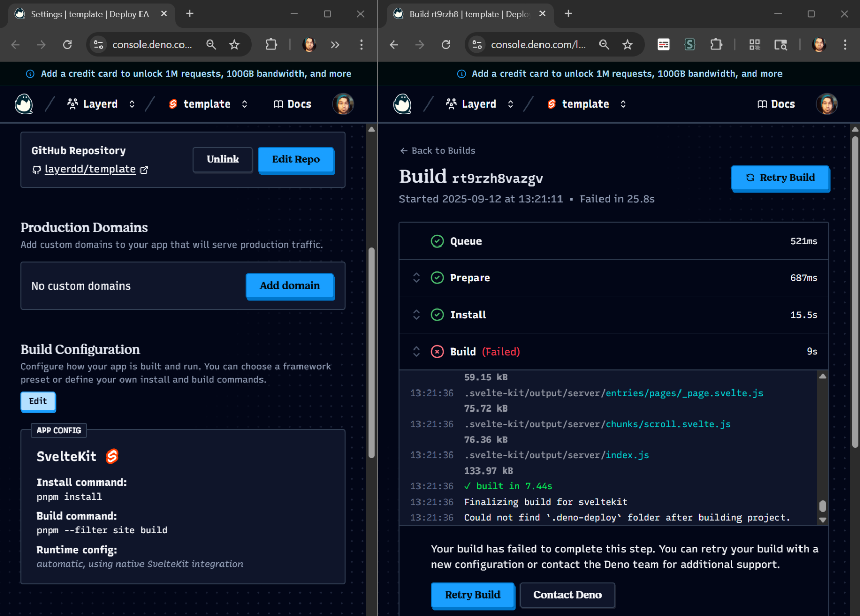
Task: Switch to the Settings | template tab
Action: tap(90, 14)
